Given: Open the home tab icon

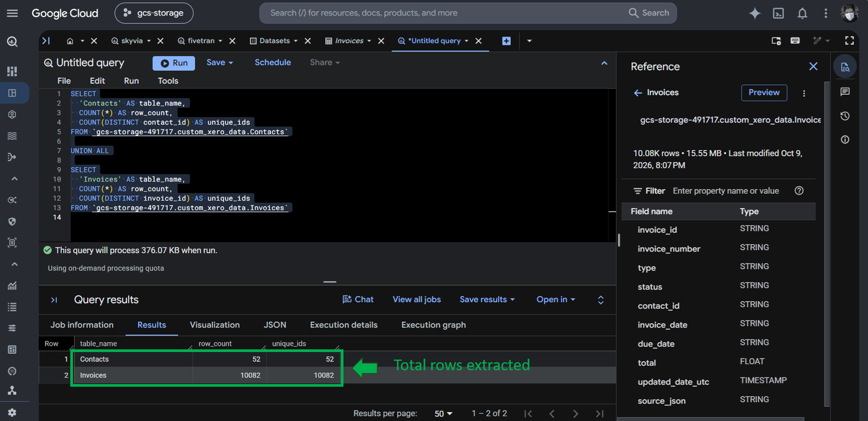Looking at the screenshot, I should point(70,41).
